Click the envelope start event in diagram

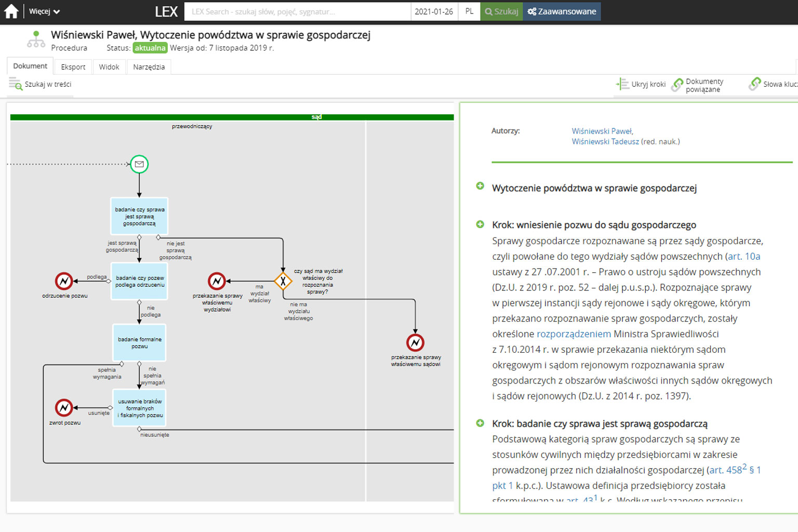(x=139, y=164)
